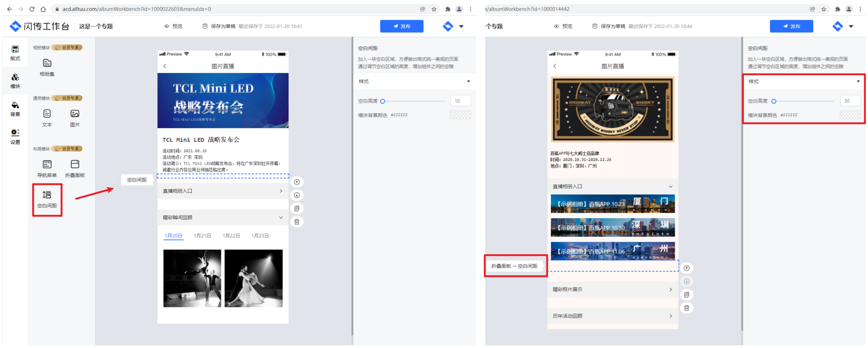The image size is (868, 348).
Task: Expand 样式 section in left properties panel
Action: point(414,82)
